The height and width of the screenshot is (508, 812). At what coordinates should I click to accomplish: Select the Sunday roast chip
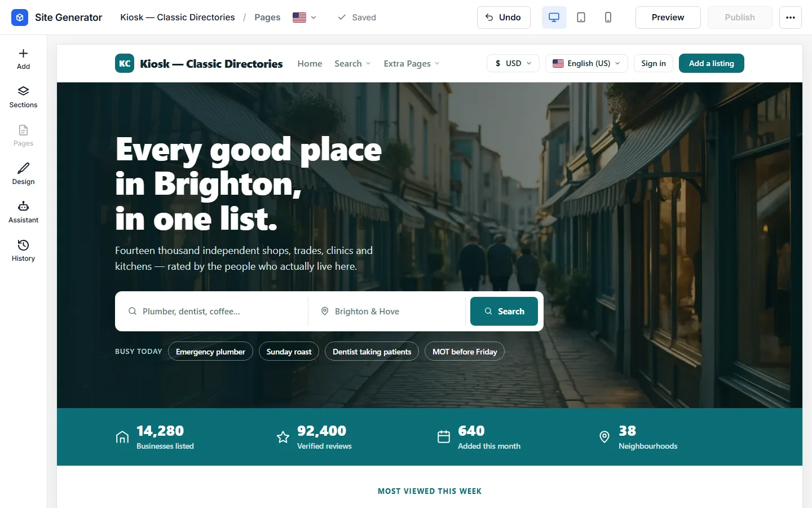click(x=289, y=352)
